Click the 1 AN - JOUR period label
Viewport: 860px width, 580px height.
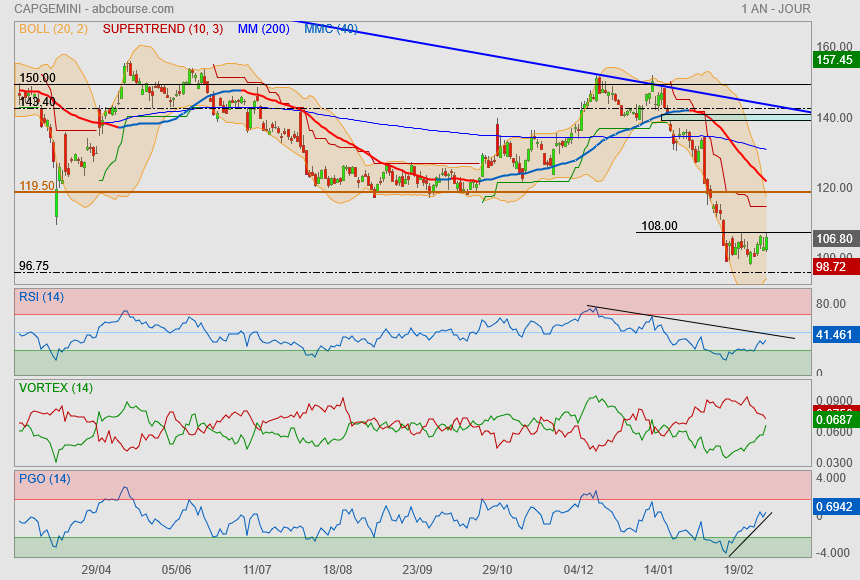pyautogui.click(x=775, y=9)
